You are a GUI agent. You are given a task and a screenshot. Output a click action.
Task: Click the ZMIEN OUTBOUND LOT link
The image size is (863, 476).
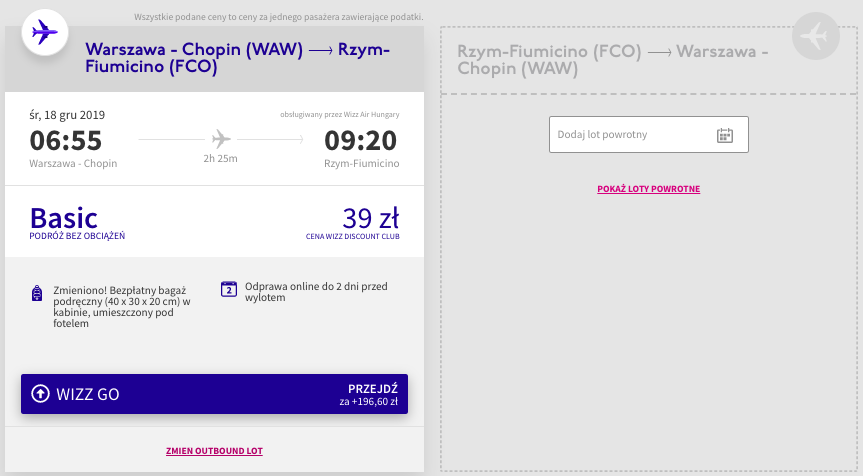click(215, 451)
